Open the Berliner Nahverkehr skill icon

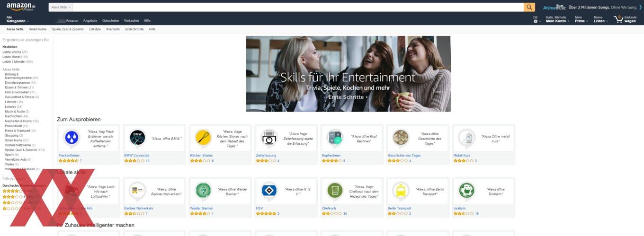click(137, 190)
